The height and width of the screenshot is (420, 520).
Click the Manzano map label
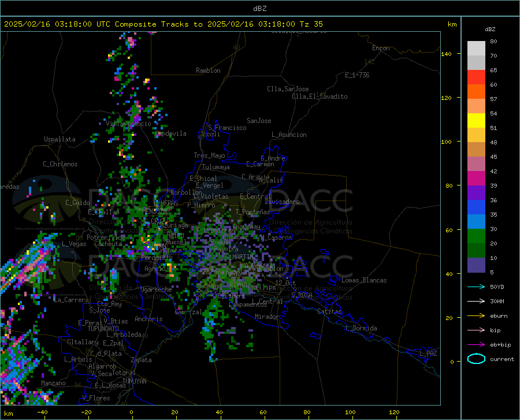[53, 383]
